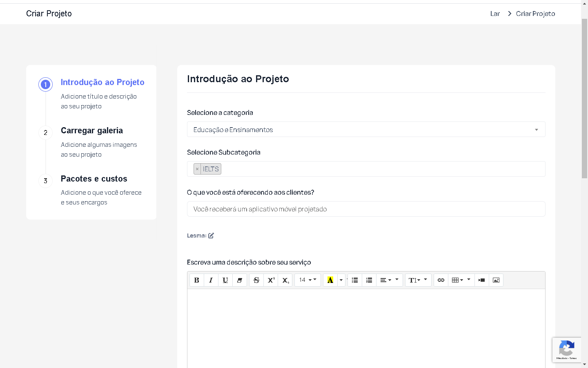This screenshot has width=588, height=368.
Task: Open the paragraph alignment dropdown
Action: click(389, 280)
